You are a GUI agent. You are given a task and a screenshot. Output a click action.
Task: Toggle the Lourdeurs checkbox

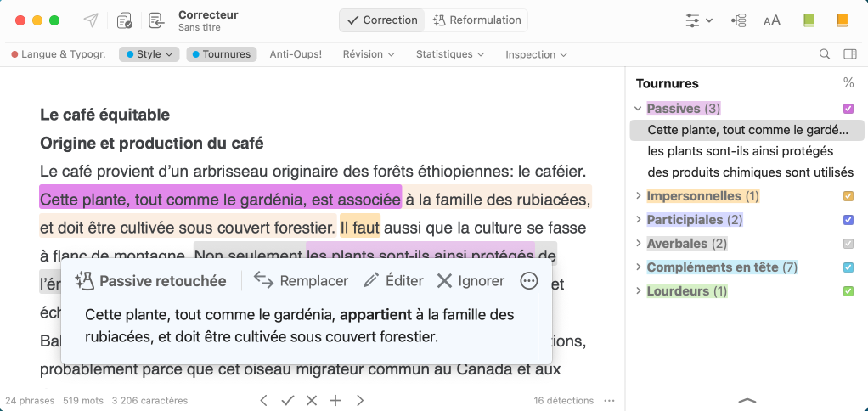click(848, 291)
